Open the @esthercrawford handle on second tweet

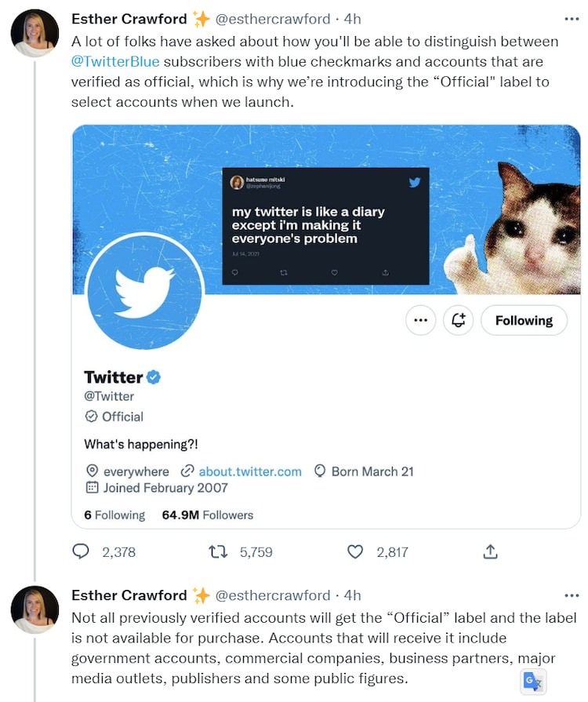[272, 595]
